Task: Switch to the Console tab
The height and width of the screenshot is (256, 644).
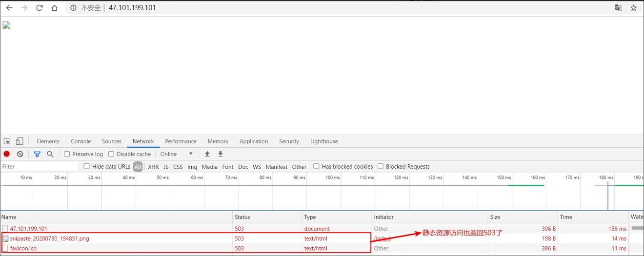Action: pyautogui.click(x=80, y=141)
